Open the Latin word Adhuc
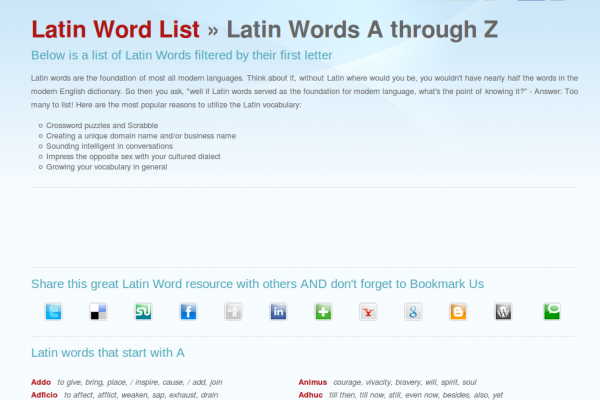 (310, 395)
